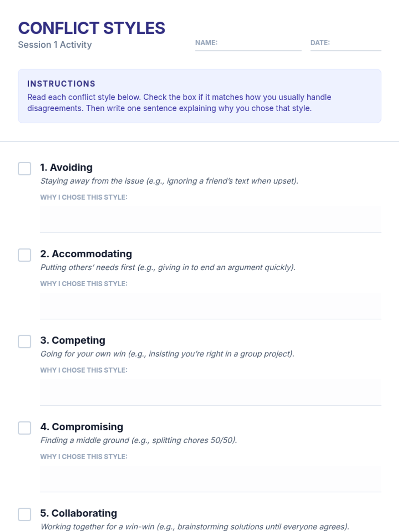This screenshot has height=532, width=399.
Task: Click the '5. Collaborating' heading
Action: (78, 513)
